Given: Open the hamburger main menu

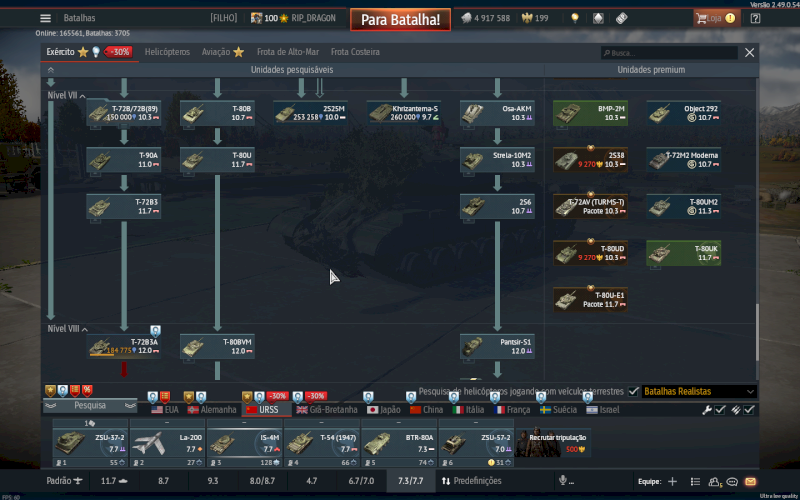Looking at the screenshot, I should click(x=45, y=18).
